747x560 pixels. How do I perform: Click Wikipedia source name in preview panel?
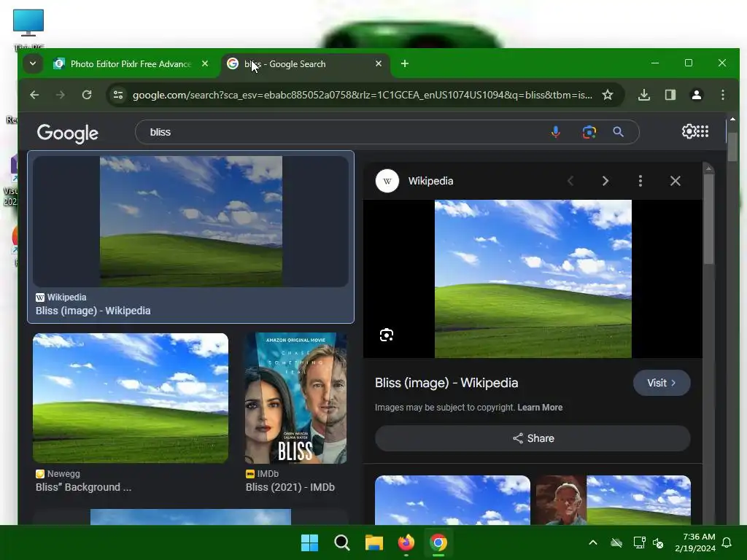tap(430, 181)
